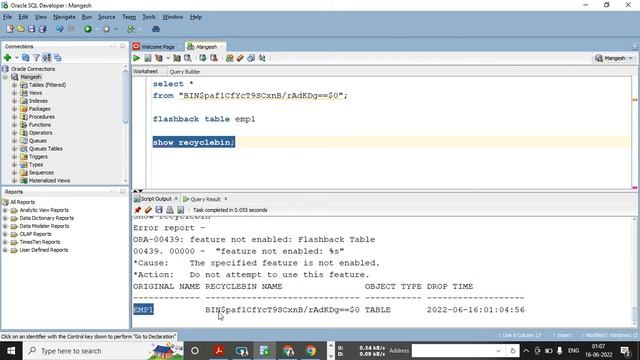Expand the Procedures node

(x=14, y=117)
